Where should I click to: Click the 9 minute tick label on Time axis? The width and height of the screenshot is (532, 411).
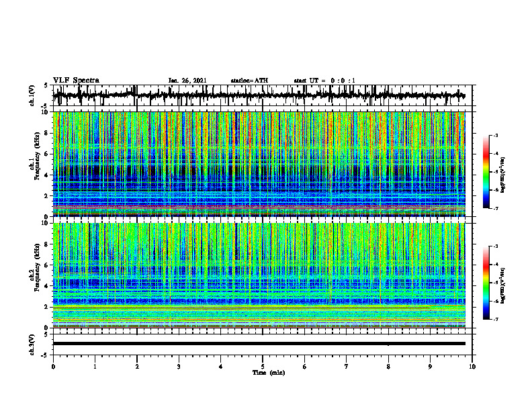pyautogui.click(x=430, y=367)
